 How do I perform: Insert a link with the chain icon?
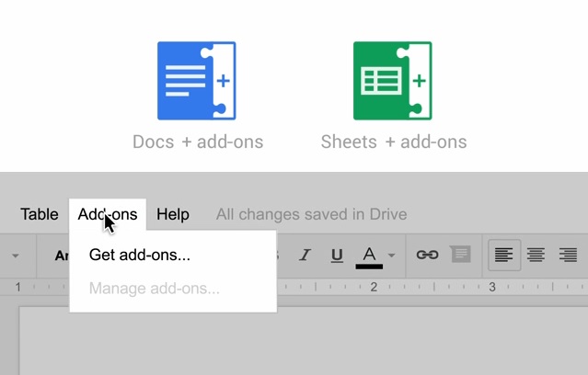click(427, 255)
